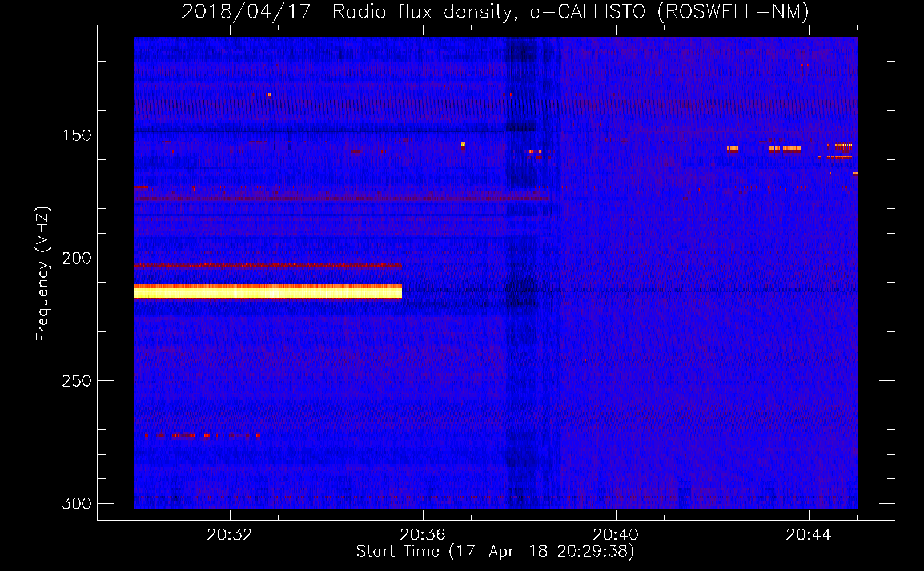Click the Frequency (MHZ) axis label
Image resolution: width=924 pixels, height=571 pixels.
pyautogui.click(x=43, y=274)
